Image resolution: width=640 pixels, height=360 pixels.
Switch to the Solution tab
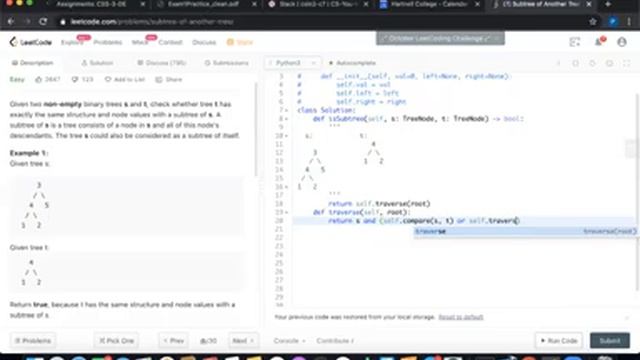pyautogui.click(x=97, y=63)
